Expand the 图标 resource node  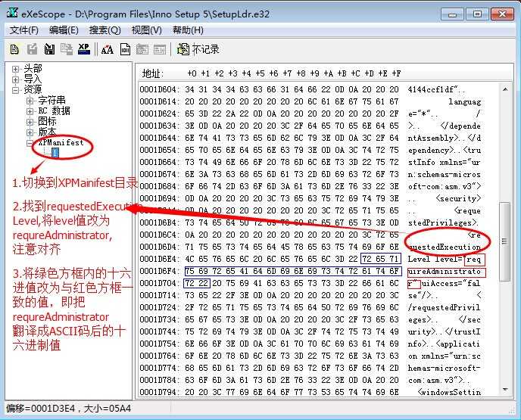click(30, 122)
